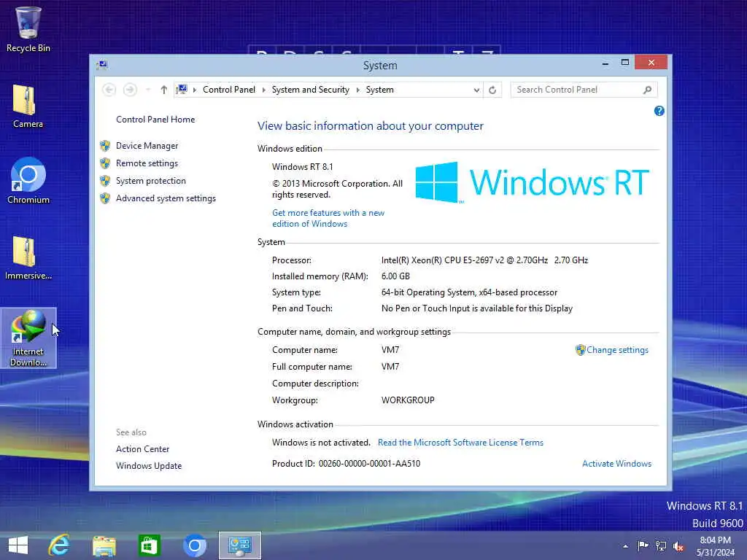Image resolution: width=747 pixels, height=560 pixels.
Task: Read the Microsoft Software License Terms
Action: [460, 443]
